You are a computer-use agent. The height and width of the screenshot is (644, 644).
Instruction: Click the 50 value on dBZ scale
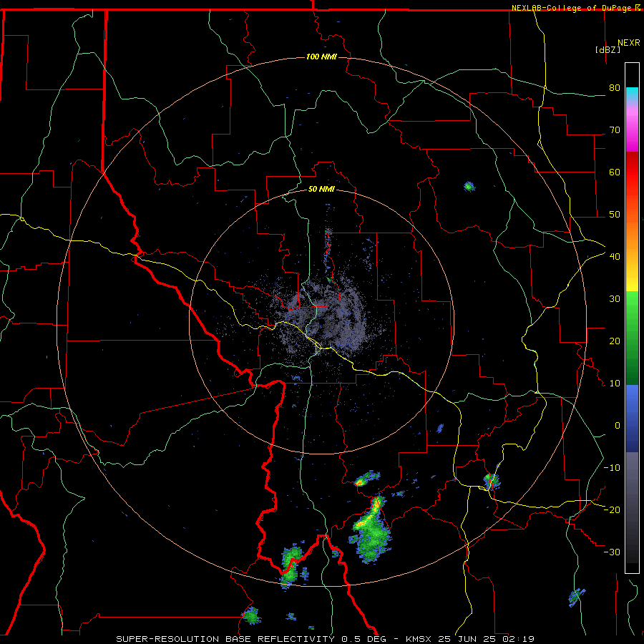click(615, 215)
